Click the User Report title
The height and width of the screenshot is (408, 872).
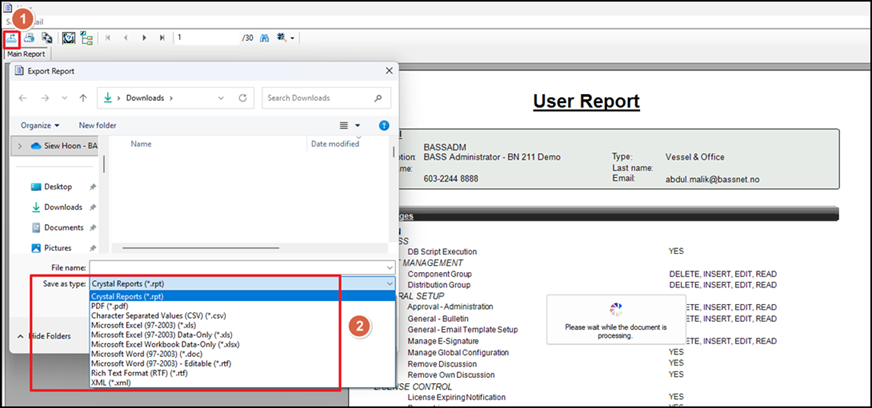coord(586,101)
